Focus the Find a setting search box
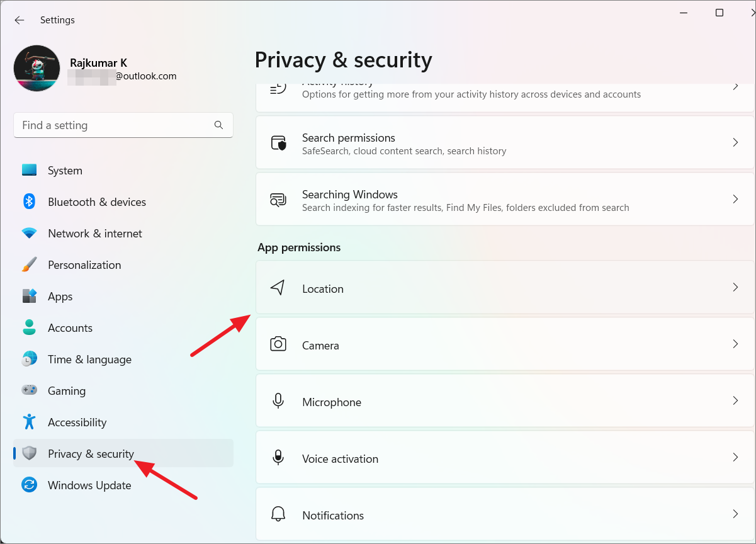The height and width of the screenshot is (544, 756). (x=123, y=125)
